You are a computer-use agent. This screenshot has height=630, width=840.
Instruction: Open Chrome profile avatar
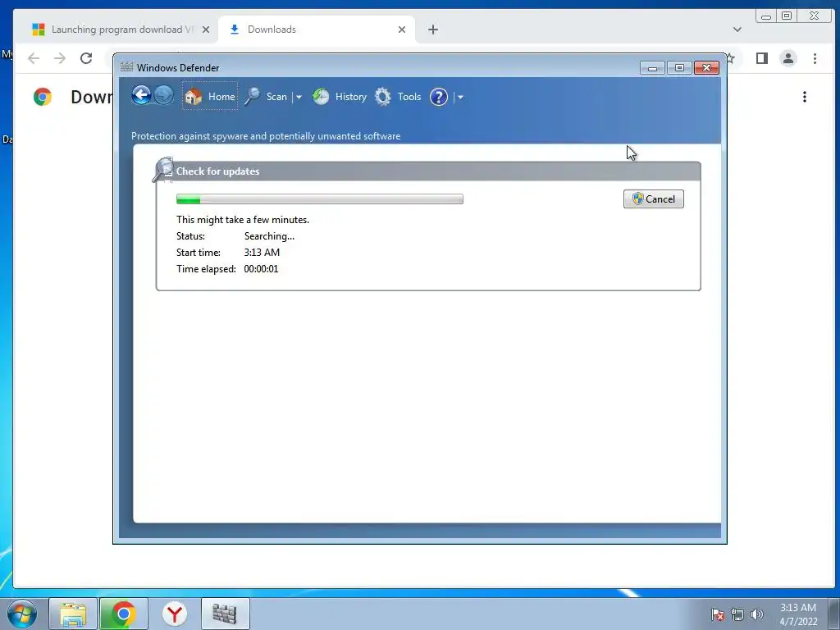788,58
